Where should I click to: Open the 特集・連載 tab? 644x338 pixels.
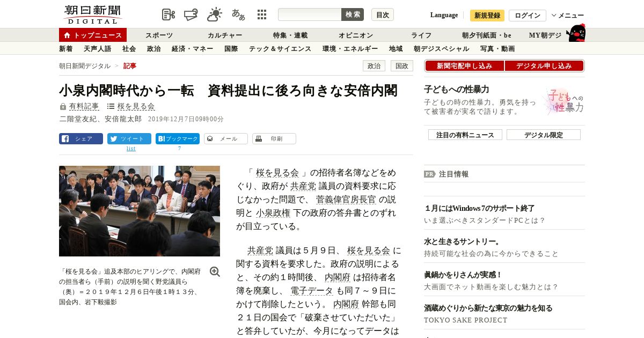(x=290, y=35)
